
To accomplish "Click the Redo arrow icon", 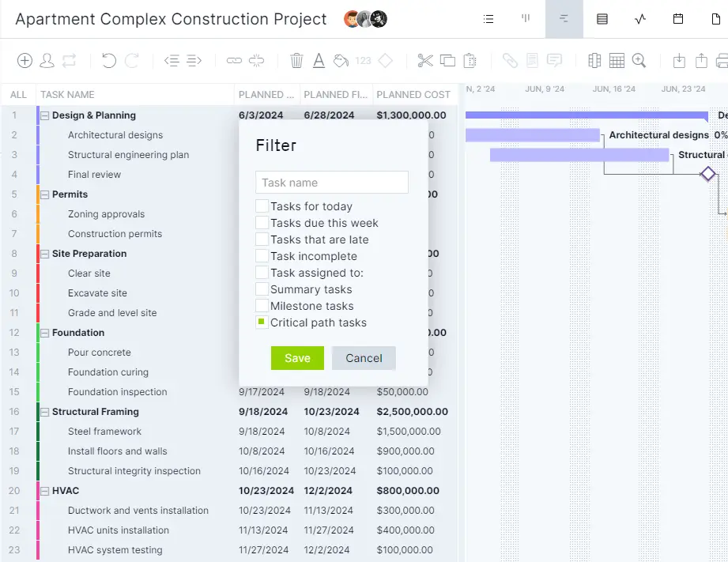I will pos(132,61).
